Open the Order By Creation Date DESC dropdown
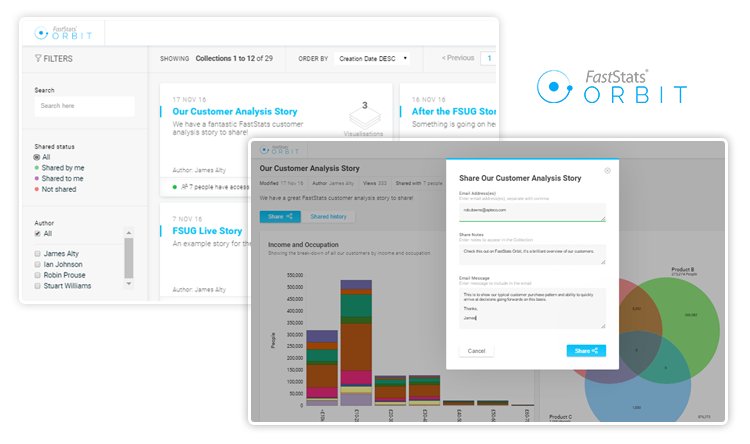The height and width of the screenshot is (444, 750). (372, 58)
